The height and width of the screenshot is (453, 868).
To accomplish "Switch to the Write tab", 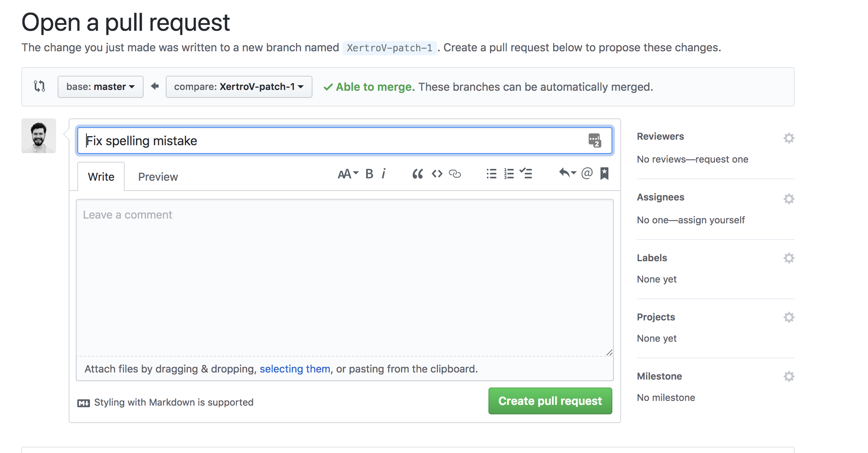I will coord(101,177).
